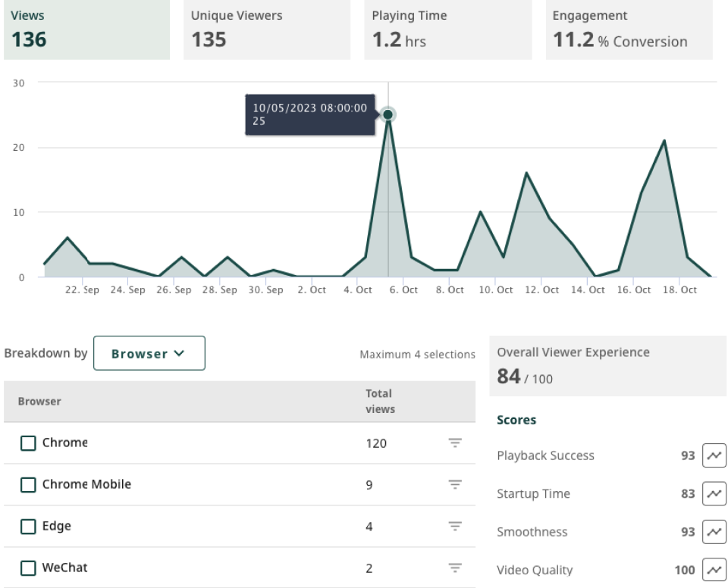The height and width of the screenshot is (588, 728).
Task: Click the Overall Viewer Experience score card
Action: [607, 366]
